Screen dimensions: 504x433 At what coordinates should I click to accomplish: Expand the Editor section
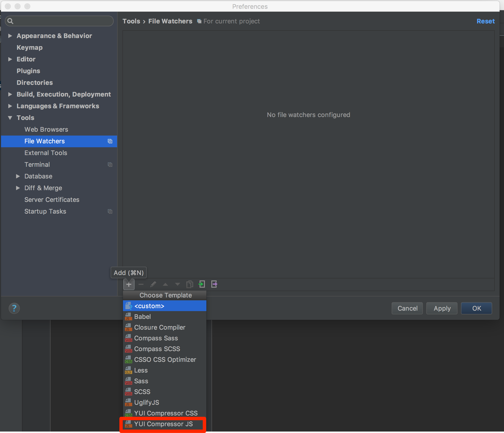coord(10,59)
